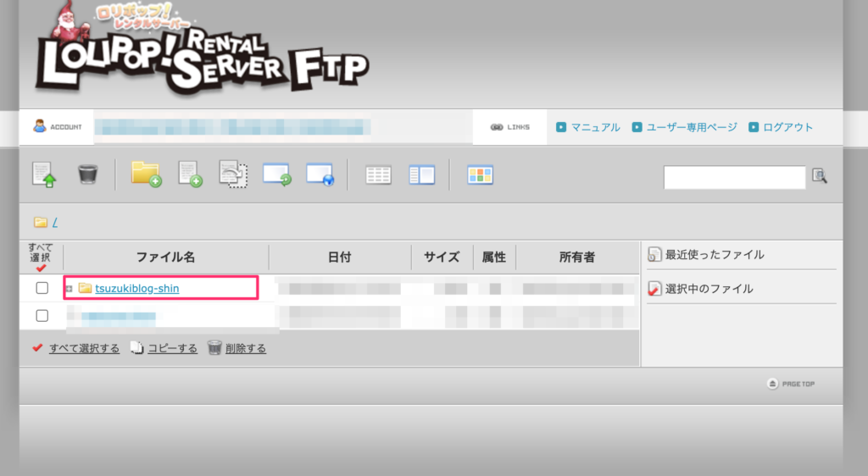Switch to colored thumbnail view icon
The height and width of the screenshot is (476, 868).
pos(480,175)
